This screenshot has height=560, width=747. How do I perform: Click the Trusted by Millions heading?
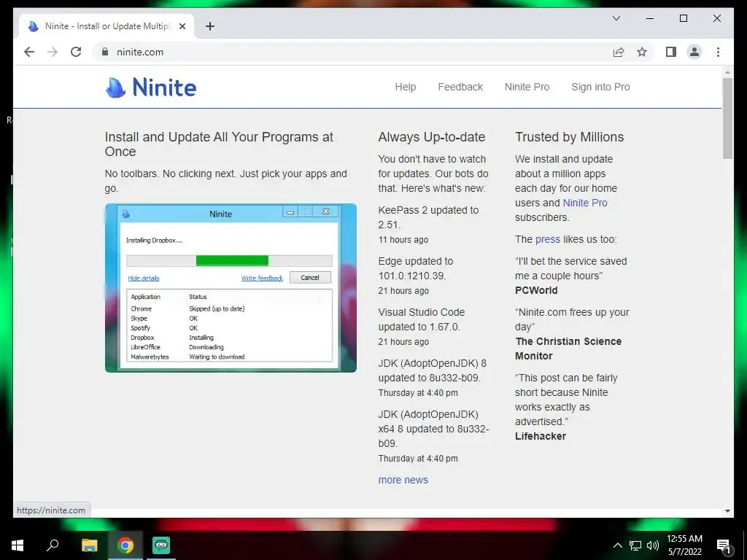point(569,137)
